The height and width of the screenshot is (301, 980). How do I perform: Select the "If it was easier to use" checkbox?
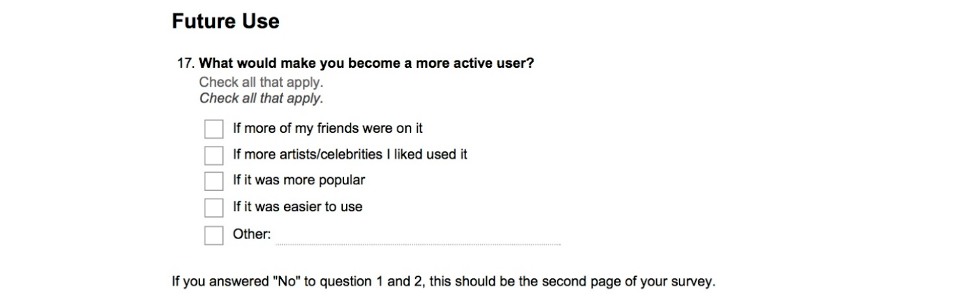coord(214,208)
